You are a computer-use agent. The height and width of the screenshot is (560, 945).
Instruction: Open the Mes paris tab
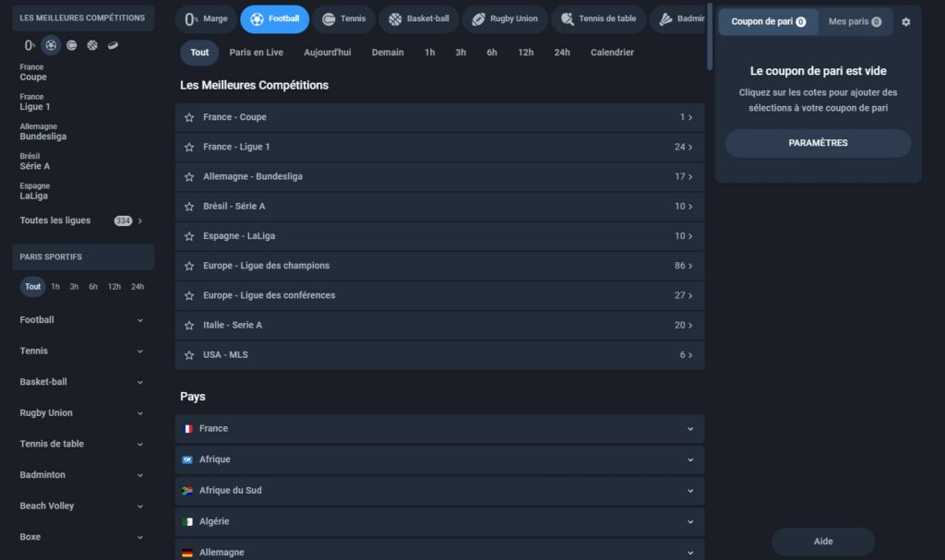click(x=855, y=21)
